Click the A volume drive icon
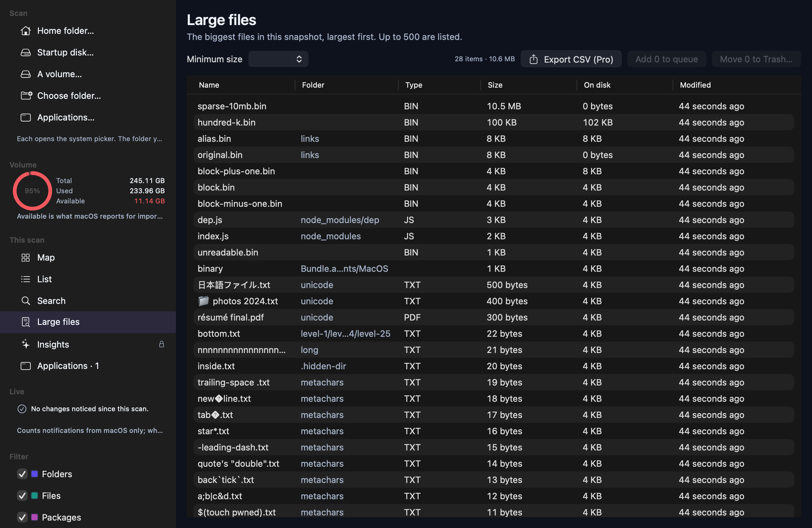 pyautogui.click(x=26, y=74)
